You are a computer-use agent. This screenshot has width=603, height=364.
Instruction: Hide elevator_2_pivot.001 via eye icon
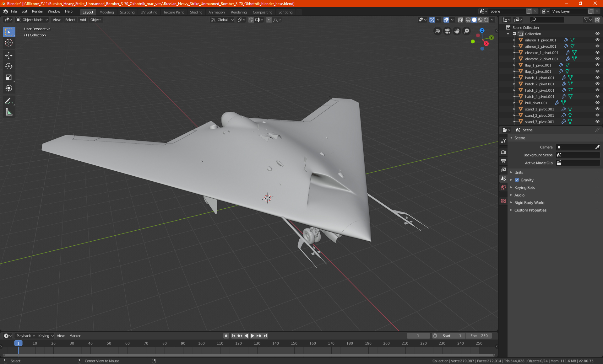pyautogui.click(x=597, y=59)
